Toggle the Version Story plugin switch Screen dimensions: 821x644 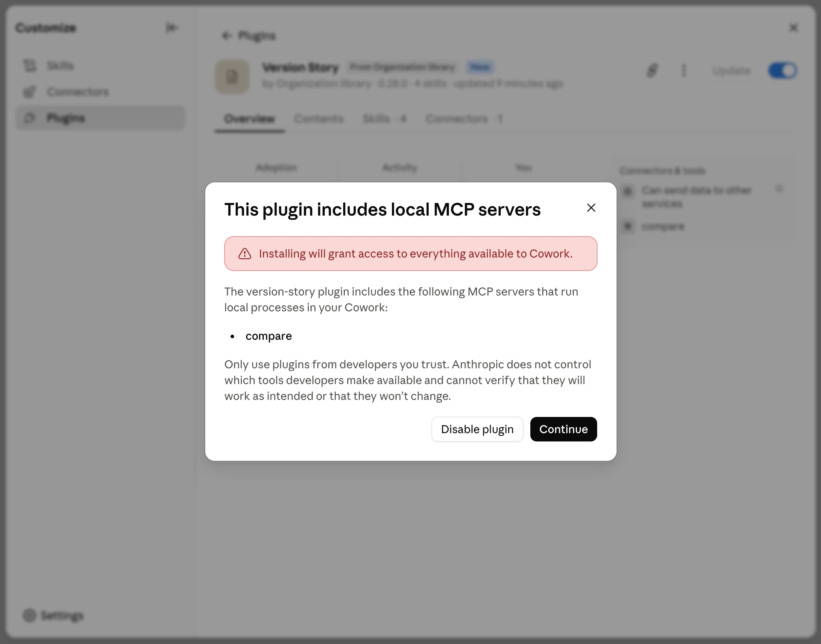click(x=782, y=71)
